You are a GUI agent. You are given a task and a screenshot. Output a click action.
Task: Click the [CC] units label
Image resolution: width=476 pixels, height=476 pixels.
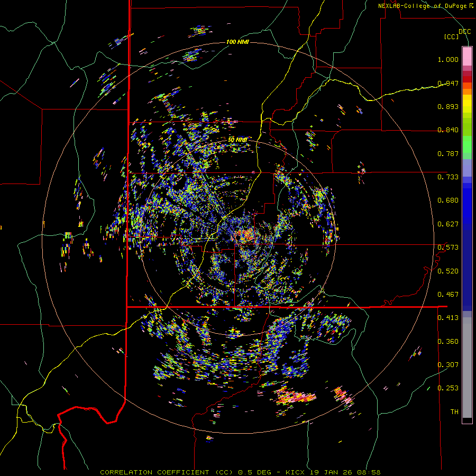coord(452,36)
